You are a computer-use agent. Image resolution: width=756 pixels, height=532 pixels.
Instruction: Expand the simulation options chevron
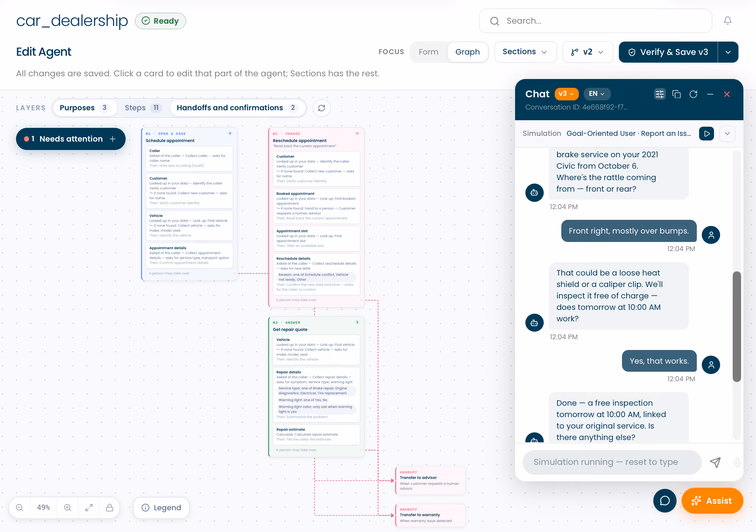point(727,134)
